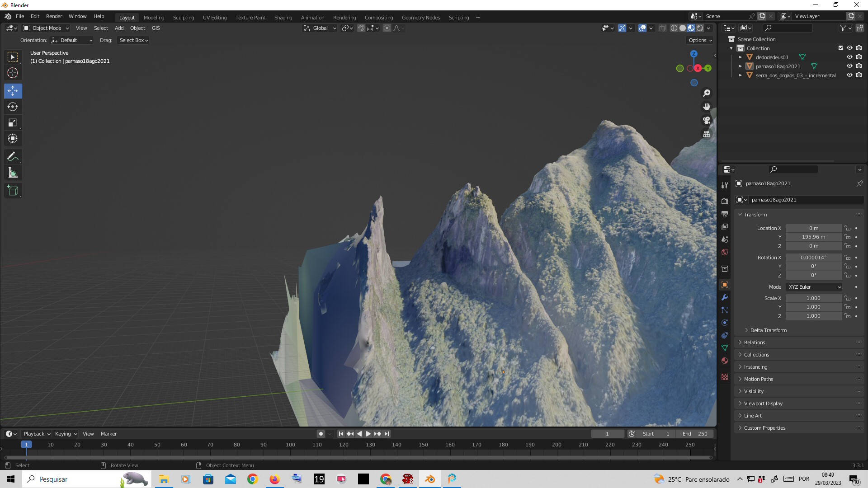Uncheck the Collection exclude checkbox
868x488 pixels.
tap(841, 48)
